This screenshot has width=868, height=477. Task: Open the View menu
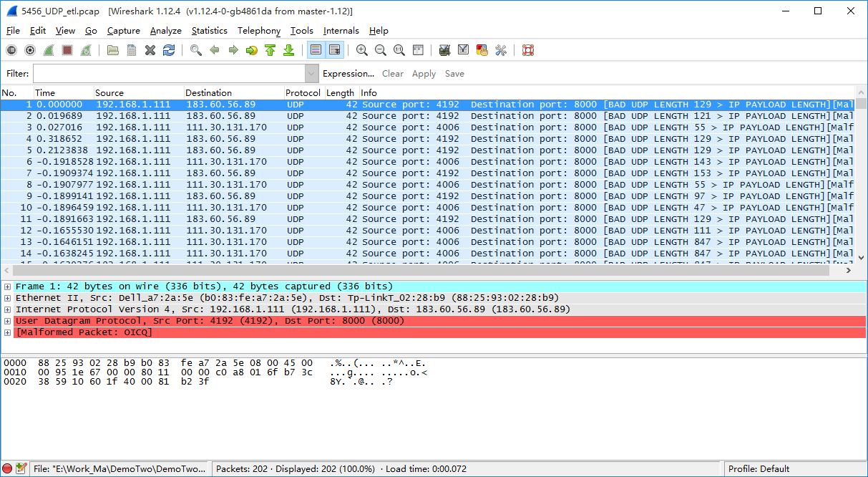coord(65,31)
